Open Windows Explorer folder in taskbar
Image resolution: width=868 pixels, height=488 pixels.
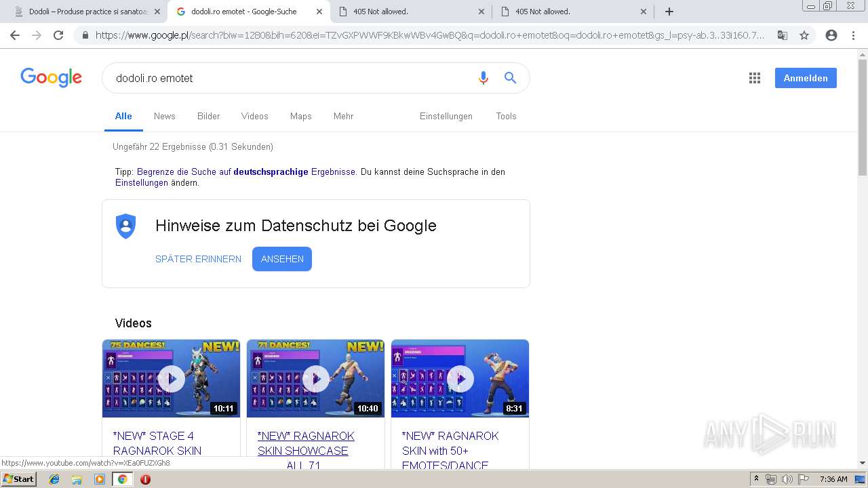[x=77, y=479]
